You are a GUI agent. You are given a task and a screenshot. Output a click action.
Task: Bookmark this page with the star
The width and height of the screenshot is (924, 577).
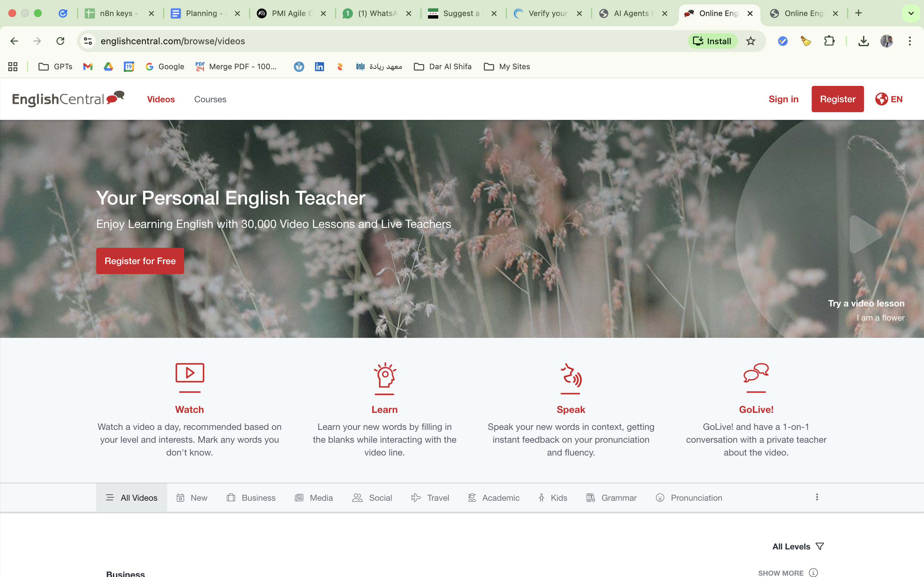750,41
